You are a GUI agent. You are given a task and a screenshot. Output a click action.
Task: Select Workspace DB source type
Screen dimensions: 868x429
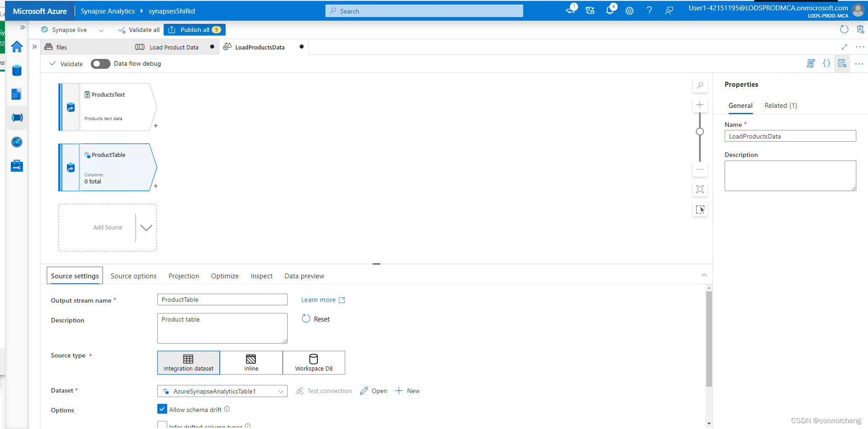coord(314,362)
